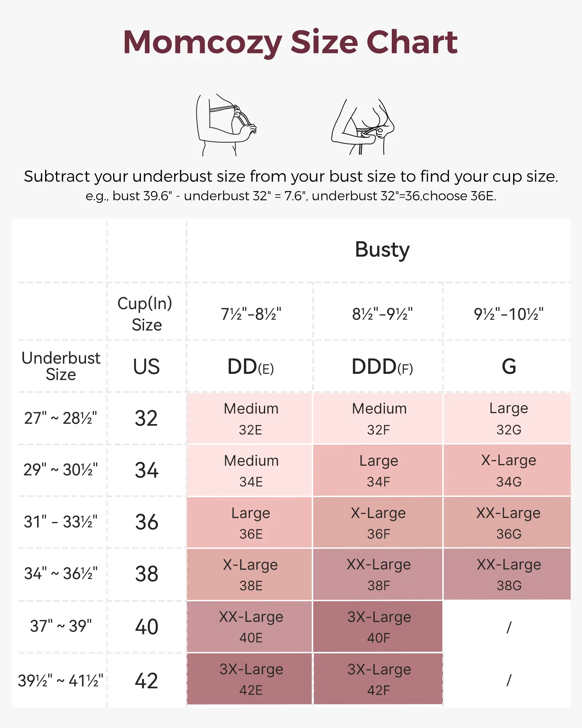Viewport: 582px width, 728px height.
Task: Click the 39½" ~ 41½" underbust range
Action: click(x=61, y=680)
